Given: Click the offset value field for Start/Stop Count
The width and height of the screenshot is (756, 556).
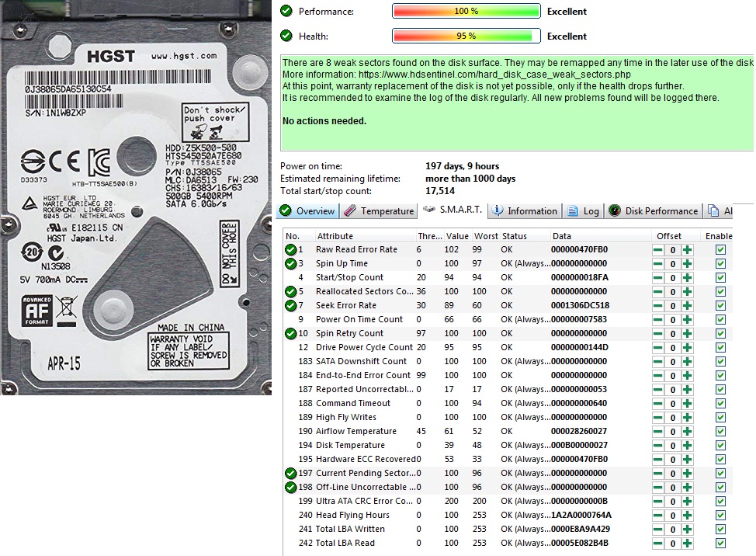Looking at the screenshot, I should pyautogui.click(x=673, y=278).
